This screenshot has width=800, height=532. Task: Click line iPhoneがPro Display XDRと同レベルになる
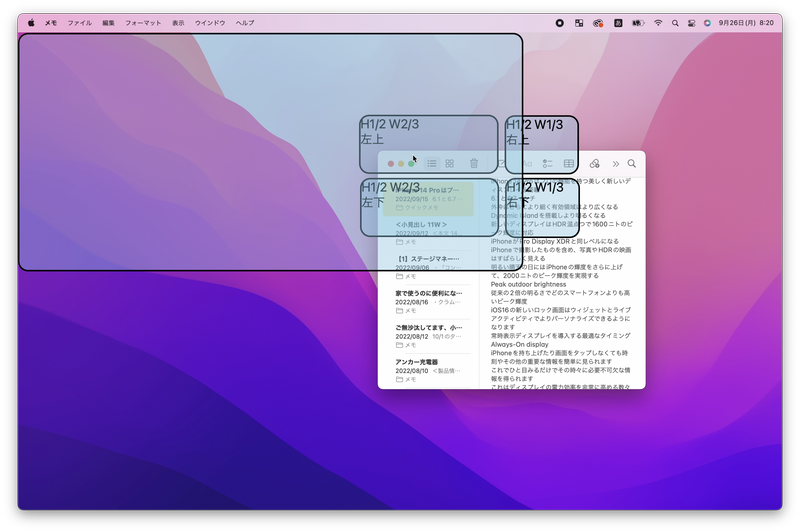pos(555,241)
